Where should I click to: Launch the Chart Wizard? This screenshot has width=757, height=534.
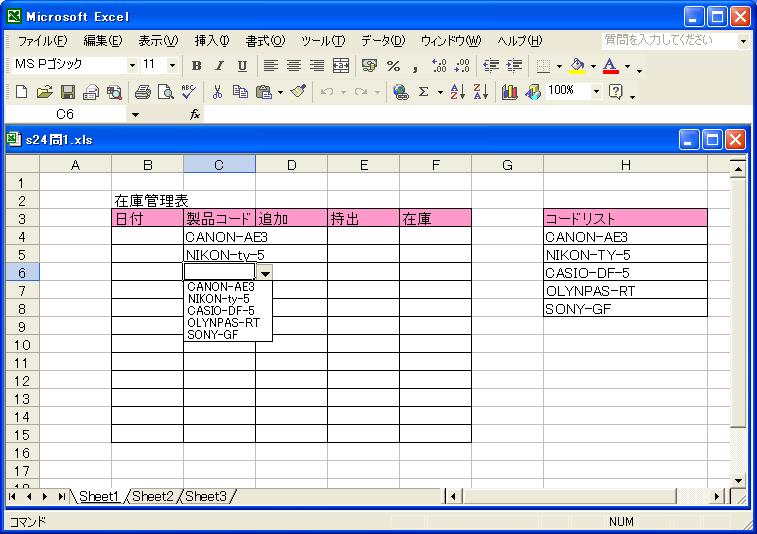pos(509,92)
